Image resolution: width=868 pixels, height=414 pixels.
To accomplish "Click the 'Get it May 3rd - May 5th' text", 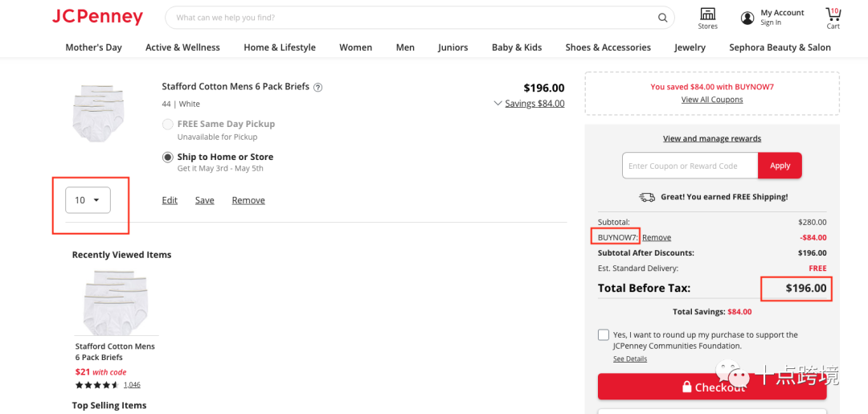I will click(220, 168).
